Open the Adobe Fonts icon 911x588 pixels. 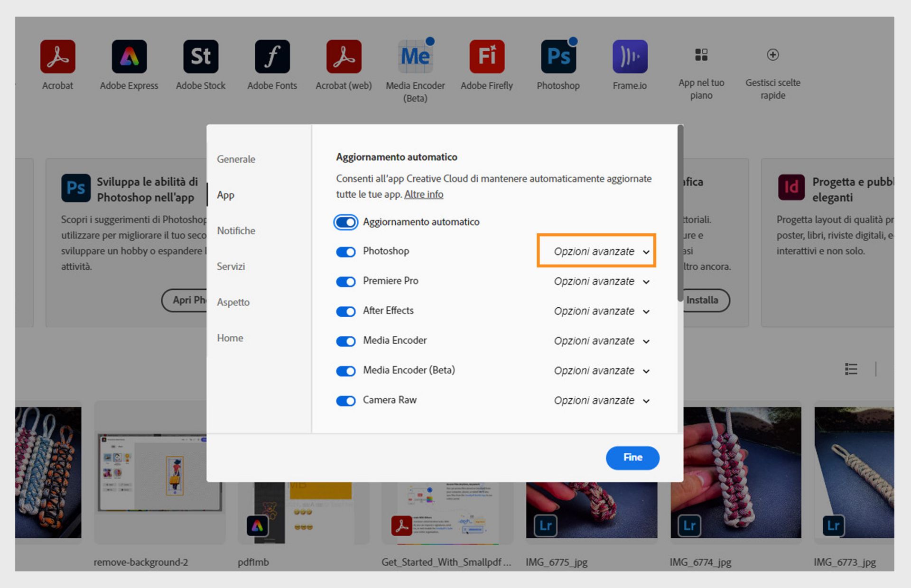click(x=272, y=57)
